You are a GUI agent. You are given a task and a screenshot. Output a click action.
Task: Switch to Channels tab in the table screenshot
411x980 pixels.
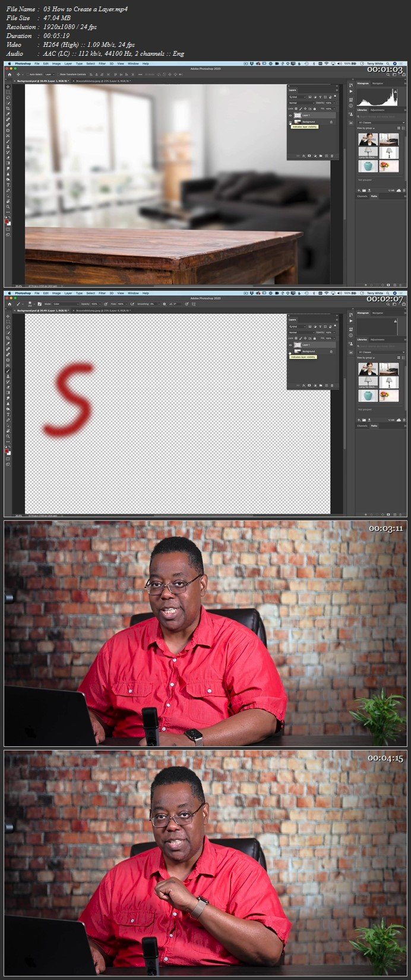click(x=362, y=196)
